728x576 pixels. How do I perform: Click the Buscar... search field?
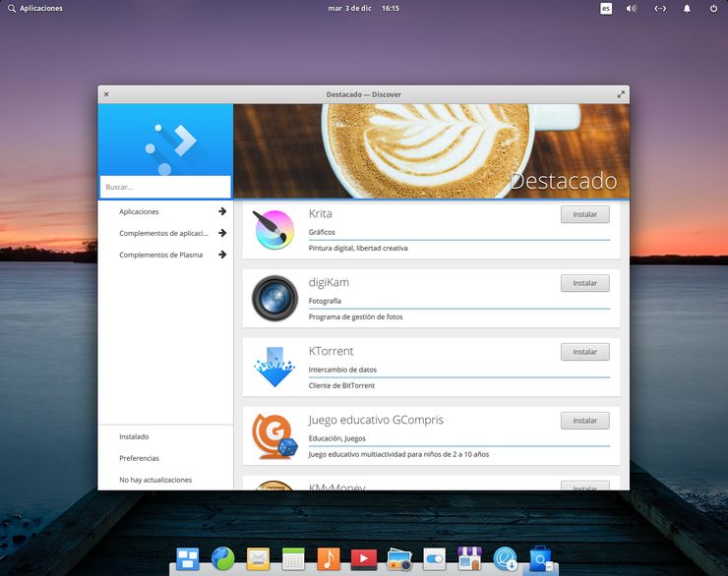(165, 187)
